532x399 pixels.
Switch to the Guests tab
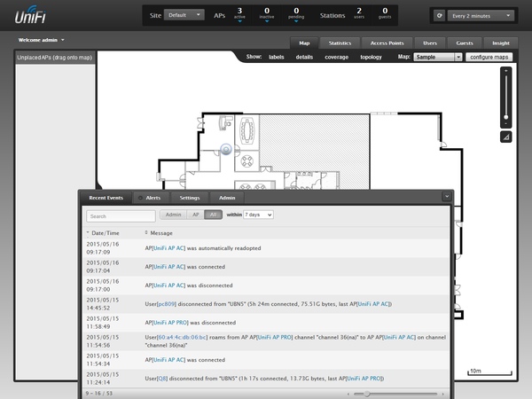click(464, 43)
